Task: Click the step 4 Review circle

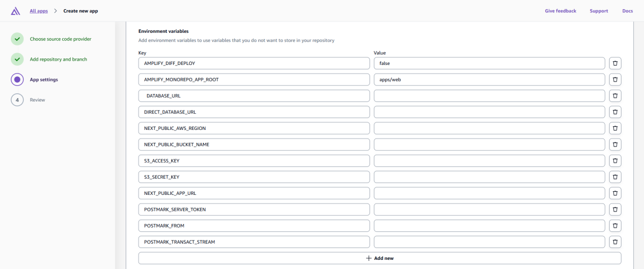Action: click(17, 100)
